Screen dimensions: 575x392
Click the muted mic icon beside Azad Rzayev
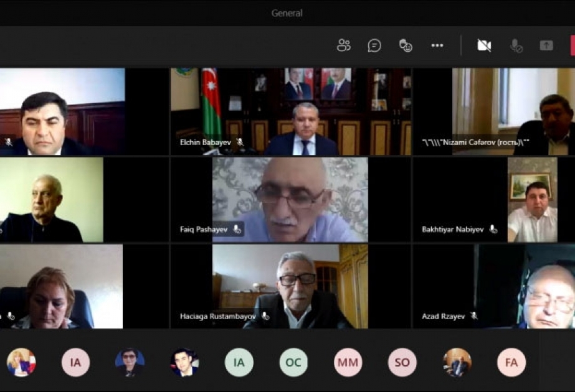click(x=474, y=316)
